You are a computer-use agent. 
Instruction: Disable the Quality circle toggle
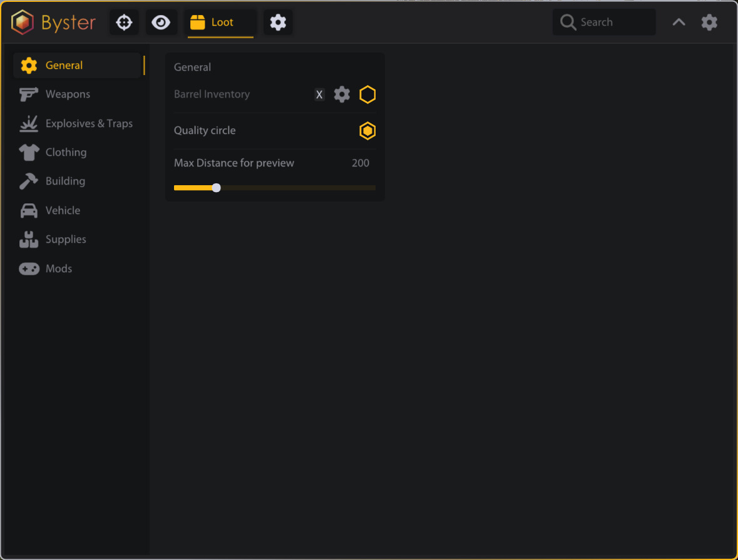pos(367,131)
